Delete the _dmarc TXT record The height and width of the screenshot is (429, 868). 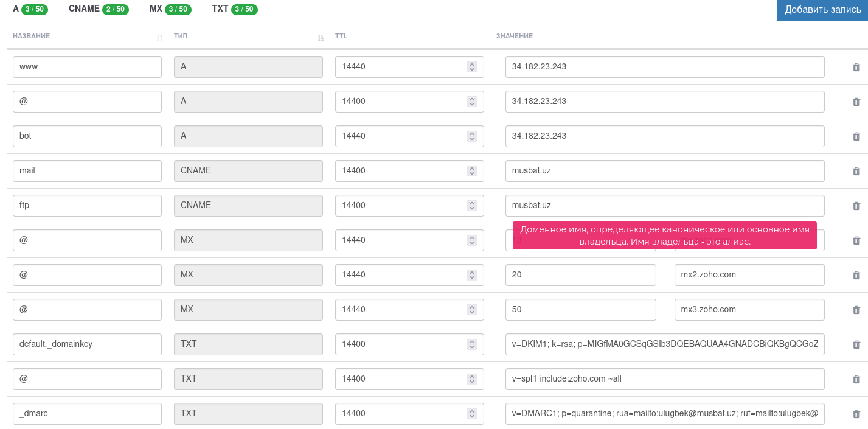856,414
